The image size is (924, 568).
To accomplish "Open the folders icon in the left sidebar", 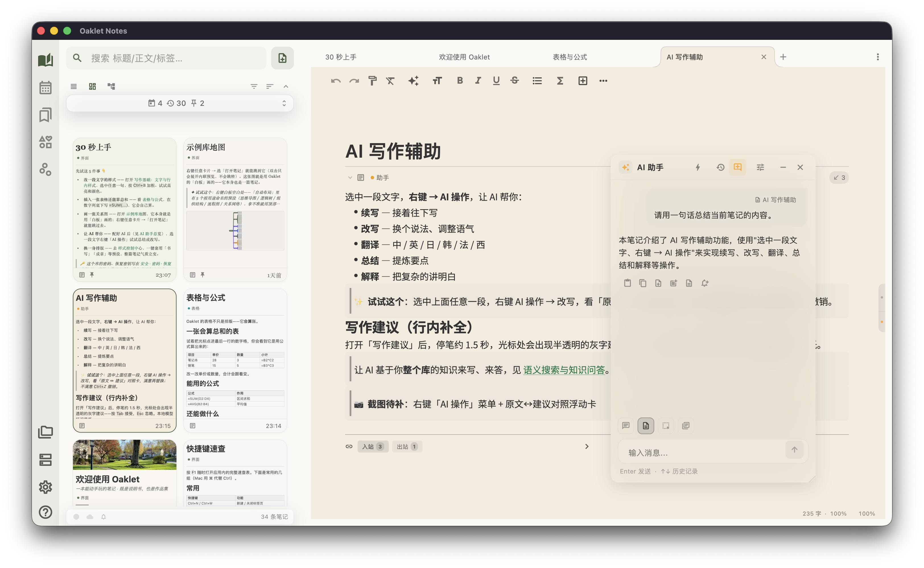I will (46, 432).
